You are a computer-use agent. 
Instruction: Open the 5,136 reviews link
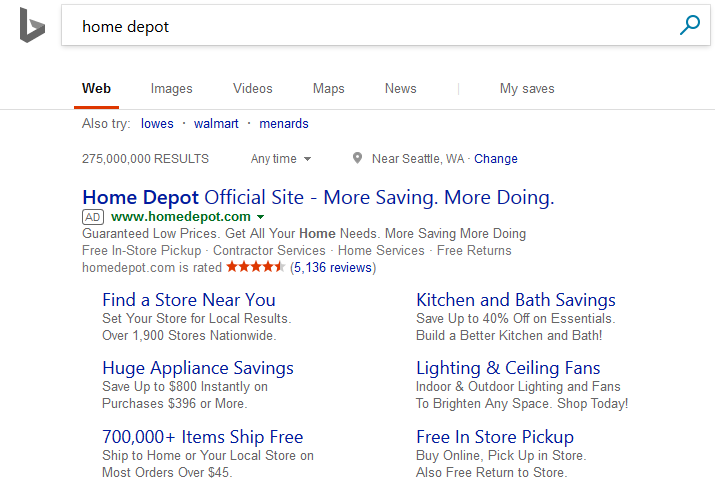coord(333,267)
